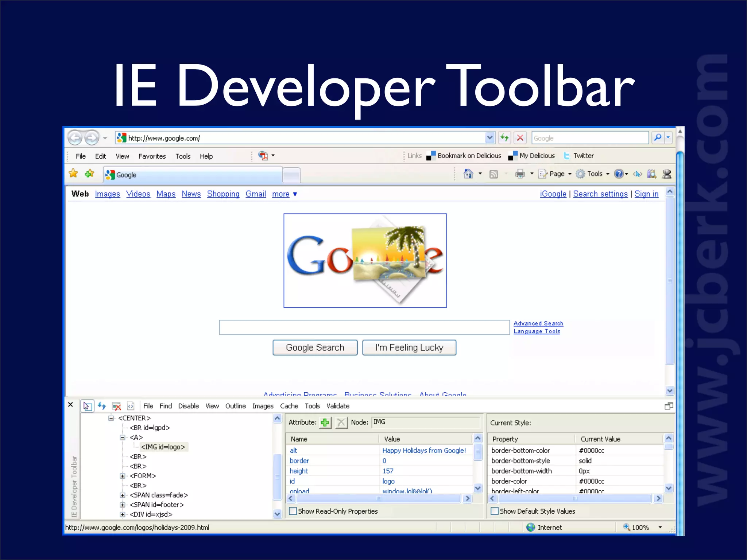
Task: Click the Home icon in command bar
Action: pyautogui.click(x=468, y=174)
